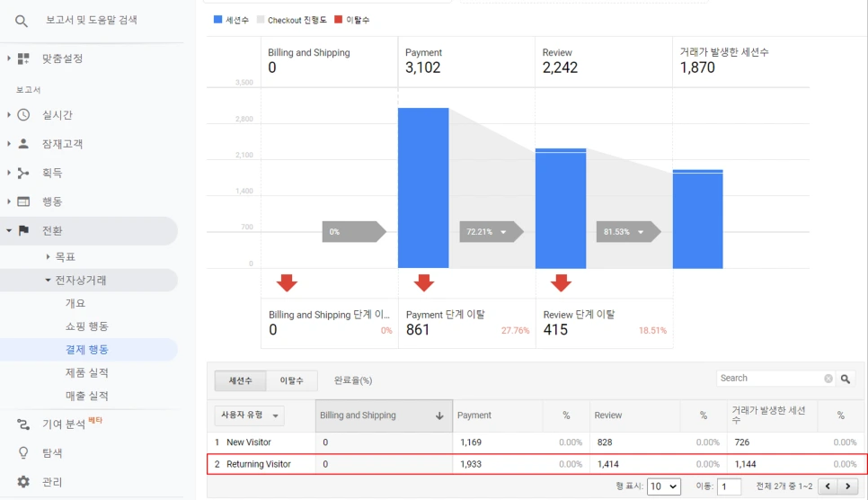Image resolution: width=868 pixels, height=500 pixels.
Task: Click the 관리 gear icon
Action: pos(23,482)
